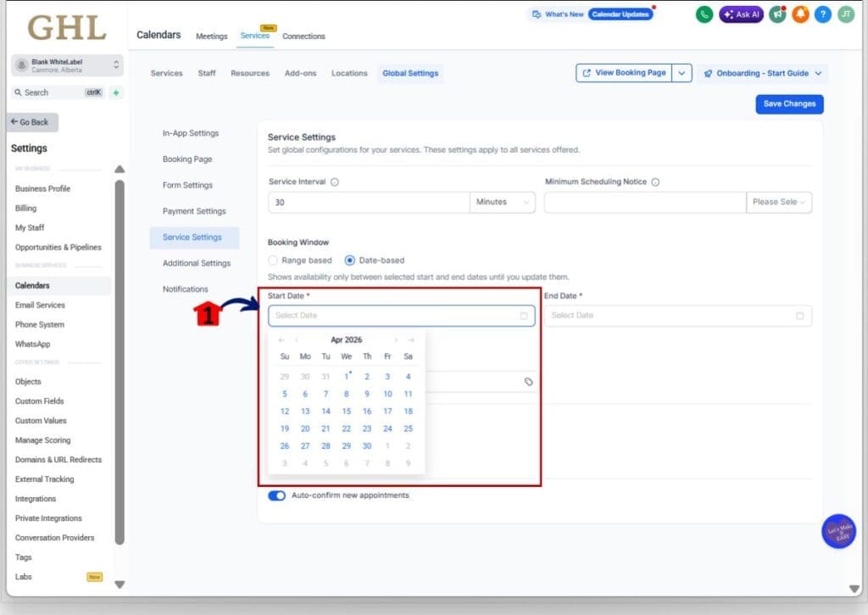Click the Go Back button

tap(32, 122)
